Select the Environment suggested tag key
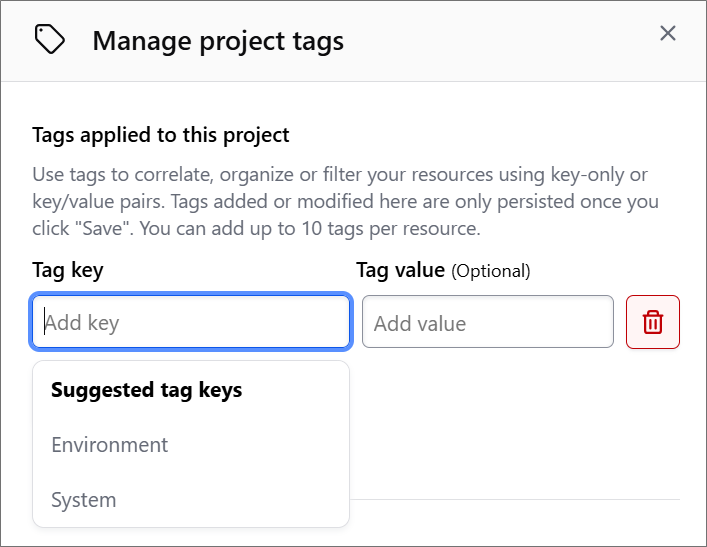707x547 pixels. [110, 445]
